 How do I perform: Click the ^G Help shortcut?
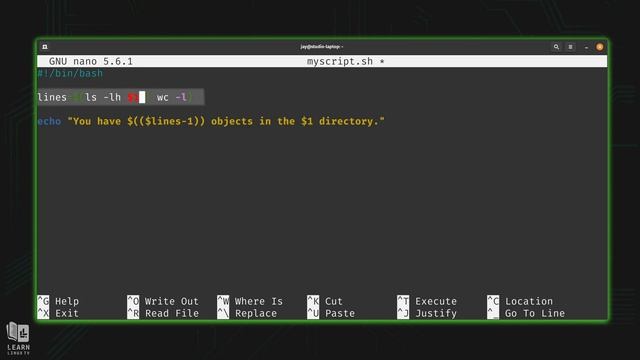point(58,301)
